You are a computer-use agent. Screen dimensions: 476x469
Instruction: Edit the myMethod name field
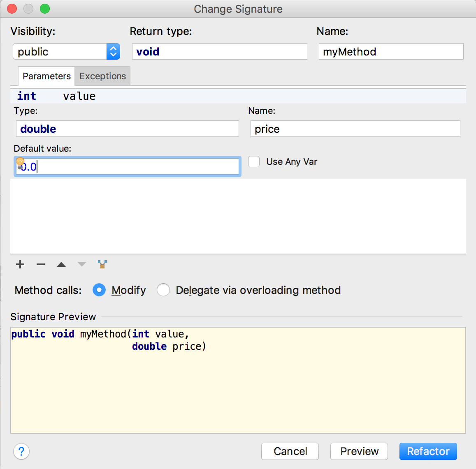tap(390, 51)
